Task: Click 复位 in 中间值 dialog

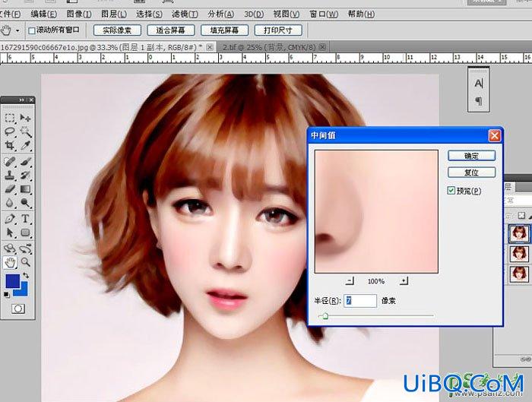Action: tap(472, 173)
